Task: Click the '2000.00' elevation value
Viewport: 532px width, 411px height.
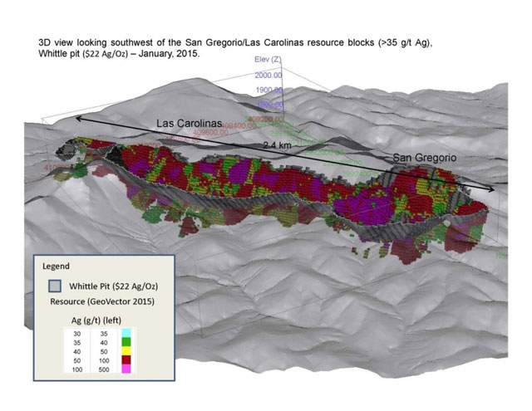Action: [x=268, y=75]
